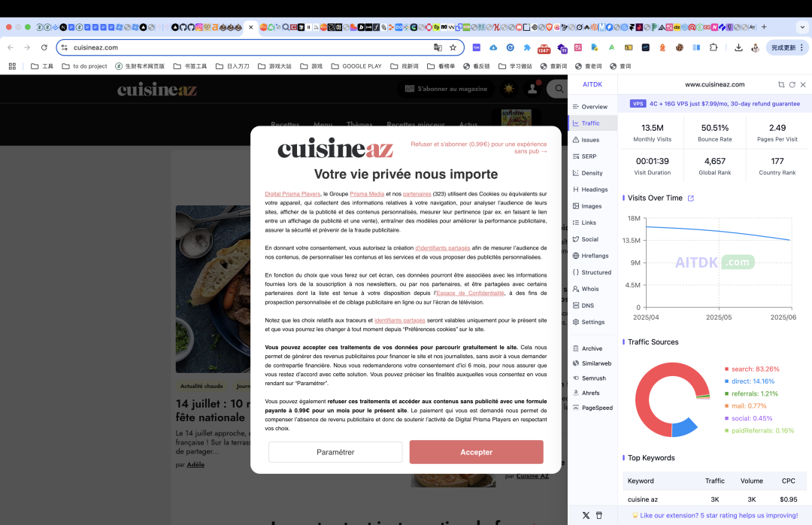This screenshot has height=525, width=812.
Task: Click the user account icon on cuisineaz
Action: [x=532, y=90]
